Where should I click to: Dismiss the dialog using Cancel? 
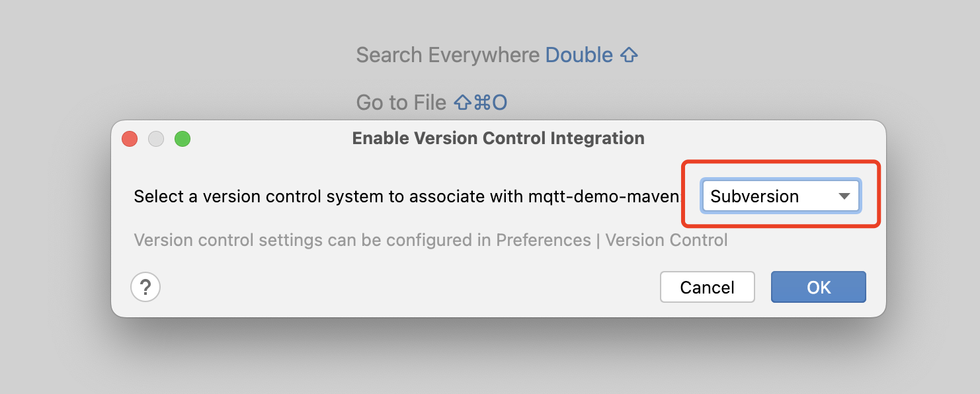[708, 288]
